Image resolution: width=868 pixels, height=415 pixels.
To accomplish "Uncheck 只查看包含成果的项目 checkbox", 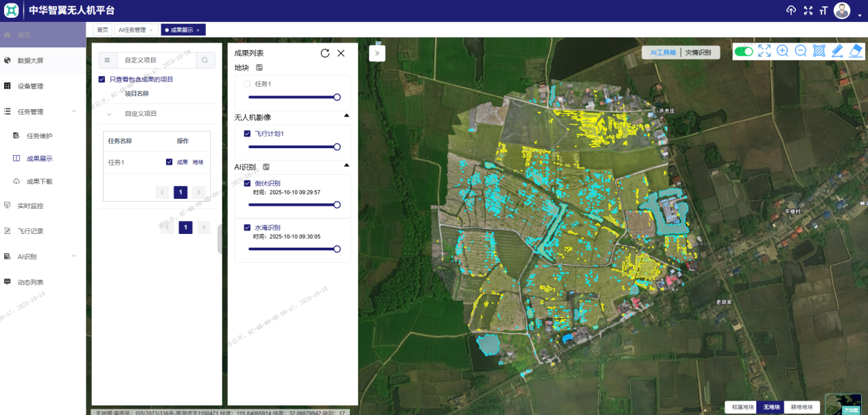I will 102,80.
